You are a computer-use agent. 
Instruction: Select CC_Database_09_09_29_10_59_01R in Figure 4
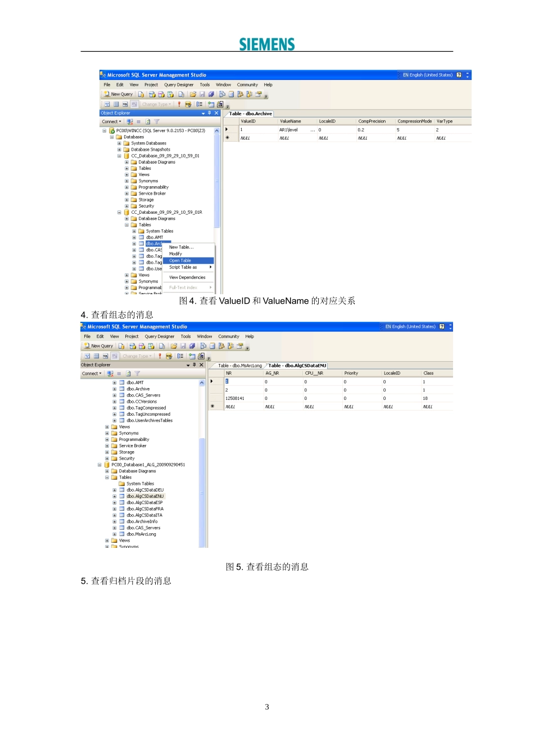click(x=166, y=213)
